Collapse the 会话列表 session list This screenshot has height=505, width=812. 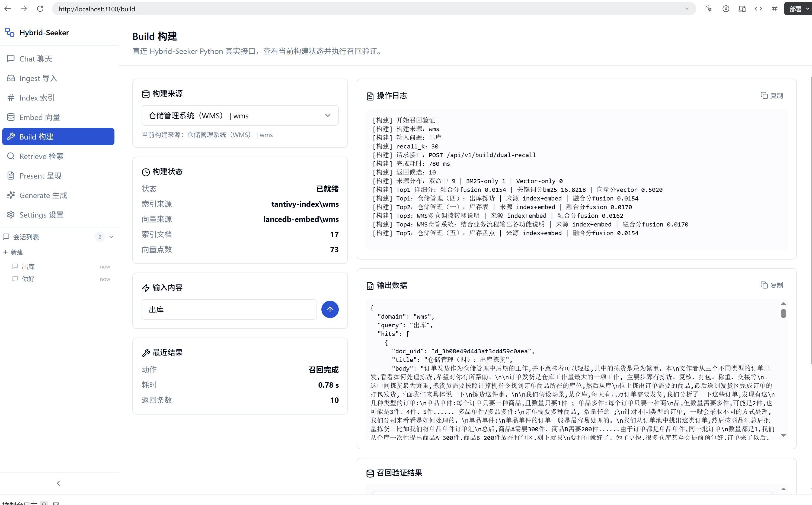click(x=111, y=237)
